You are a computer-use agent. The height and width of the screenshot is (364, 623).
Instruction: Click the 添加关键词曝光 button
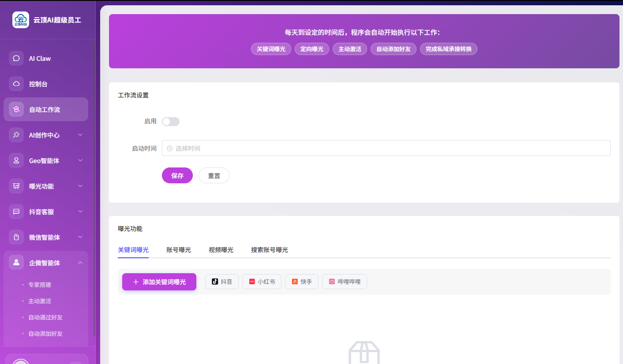[x=159, y=282]
